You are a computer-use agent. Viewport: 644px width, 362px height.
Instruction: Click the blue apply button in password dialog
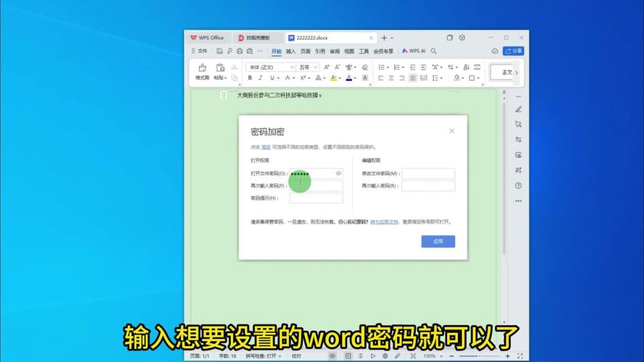[438, 241]
